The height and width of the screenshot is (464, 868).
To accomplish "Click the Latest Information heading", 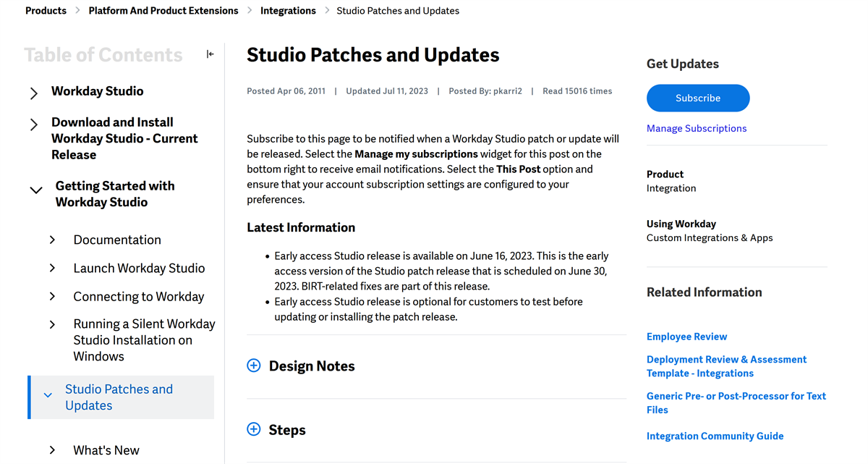I will point(301,227).
